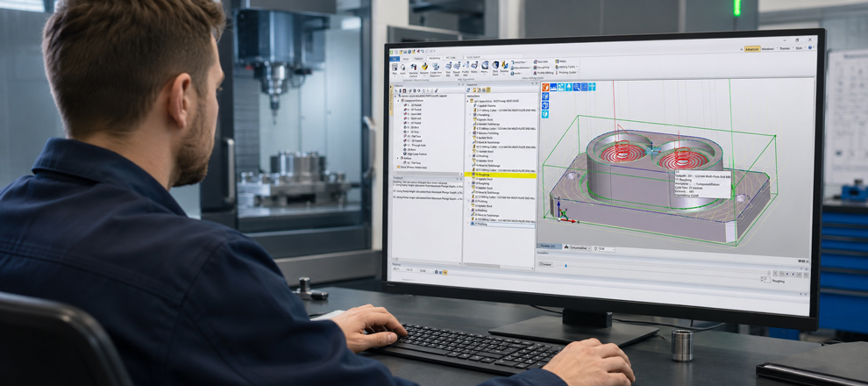Viewport: 868px width, 386px height.
Task: Open the Style dropdown
Action: pyautogui.click(x=800, y=48)
